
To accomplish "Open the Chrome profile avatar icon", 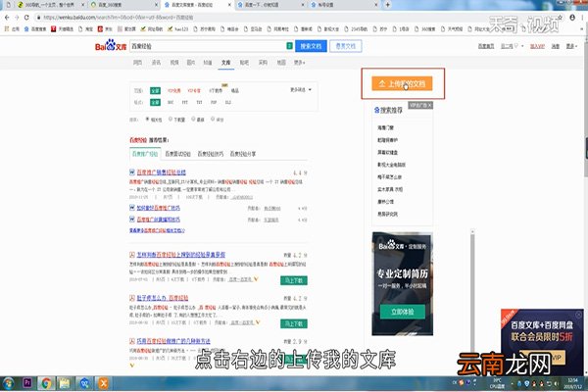I will (x=572, y=18).
